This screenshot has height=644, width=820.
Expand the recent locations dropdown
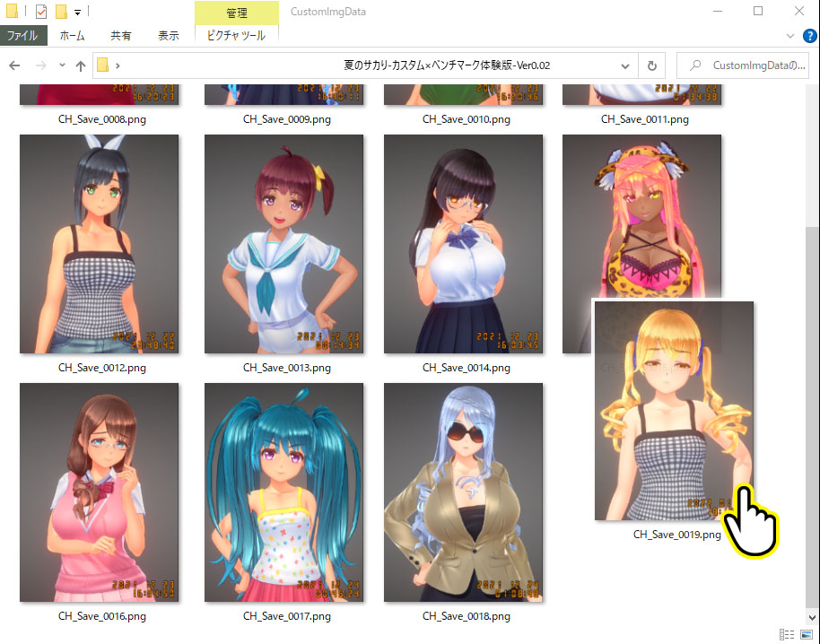click(62, 65)
